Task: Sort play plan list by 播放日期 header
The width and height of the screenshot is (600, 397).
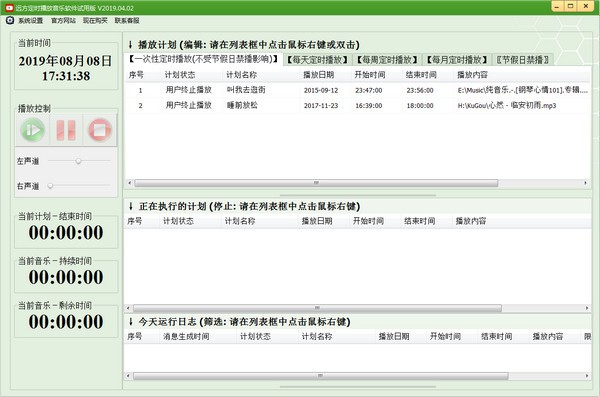Action: click(318, 75)
